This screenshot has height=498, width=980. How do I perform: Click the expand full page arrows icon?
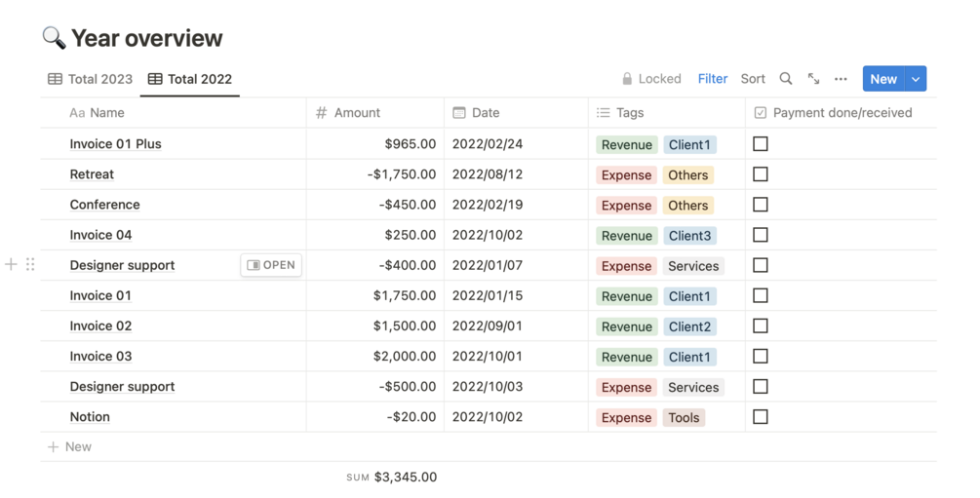(x=813, y=79)
